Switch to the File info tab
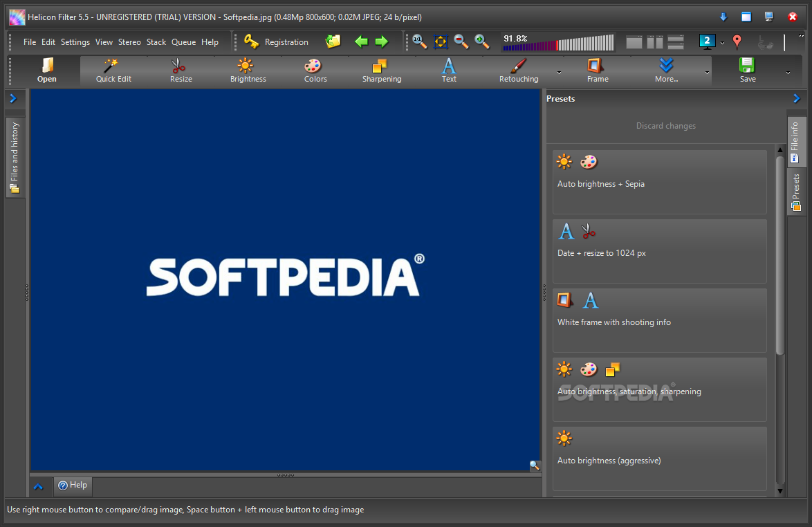The image size is (812, 527). [x=795, y=142]
